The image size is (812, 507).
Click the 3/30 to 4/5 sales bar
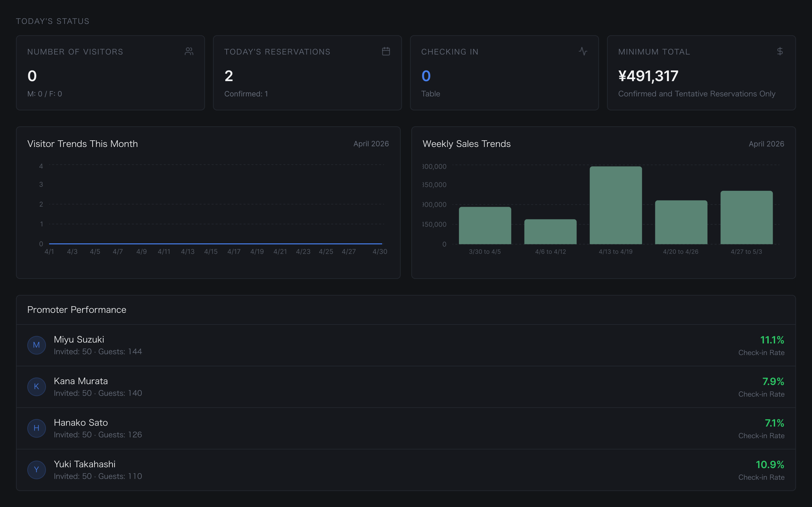(485, 225)
